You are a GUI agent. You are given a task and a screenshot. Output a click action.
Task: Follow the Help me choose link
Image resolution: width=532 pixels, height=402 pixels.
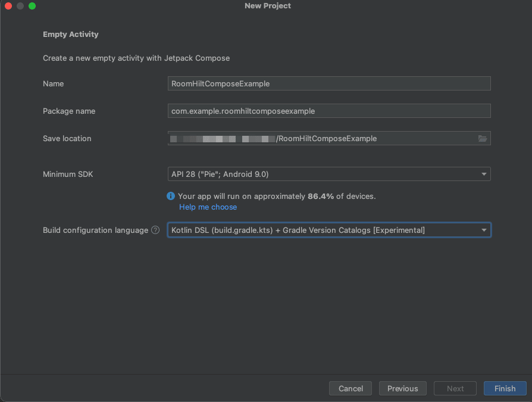(208, 207)
